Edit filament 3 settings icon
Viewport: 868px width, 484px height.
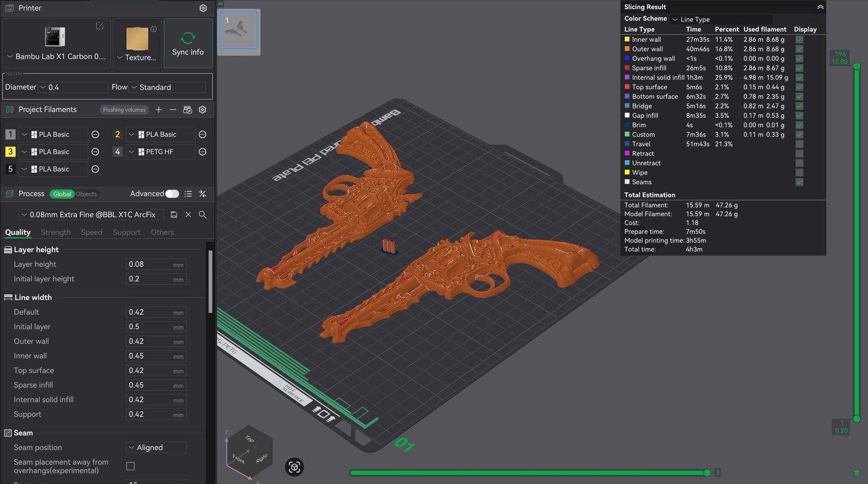pyautogui.click(x=95, y=151)
